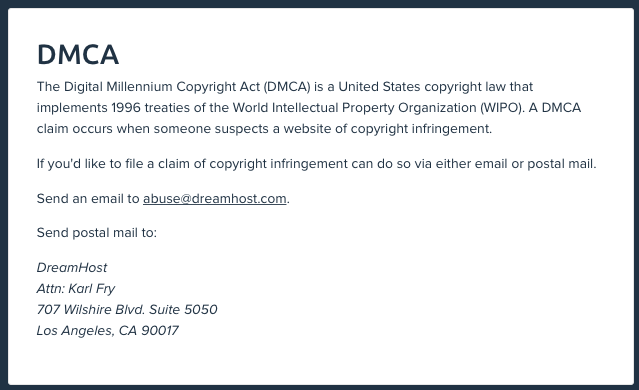This screenshot has width=639, height=390.
Task: Click the (DMCA) abbreviation in first paragraph
Action: pyautogui.click(x=287, y=87)
